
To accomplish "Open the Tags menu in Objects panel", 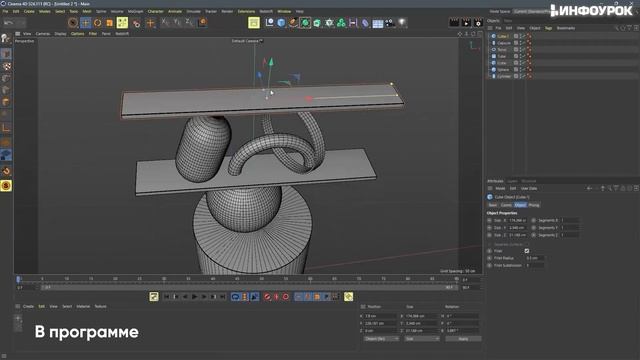I will tap(548, 28).
